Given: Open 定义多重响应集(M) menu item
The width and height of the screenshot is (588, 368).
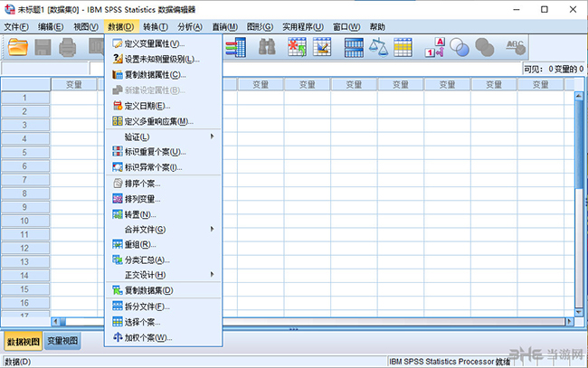Looking at the screenshot, I should [164, 121].
